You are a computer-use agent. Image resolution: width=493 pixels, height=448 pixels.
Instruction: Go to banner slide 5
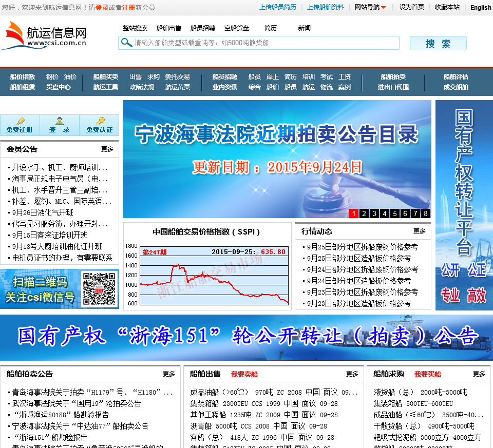[x=395, y=213]
